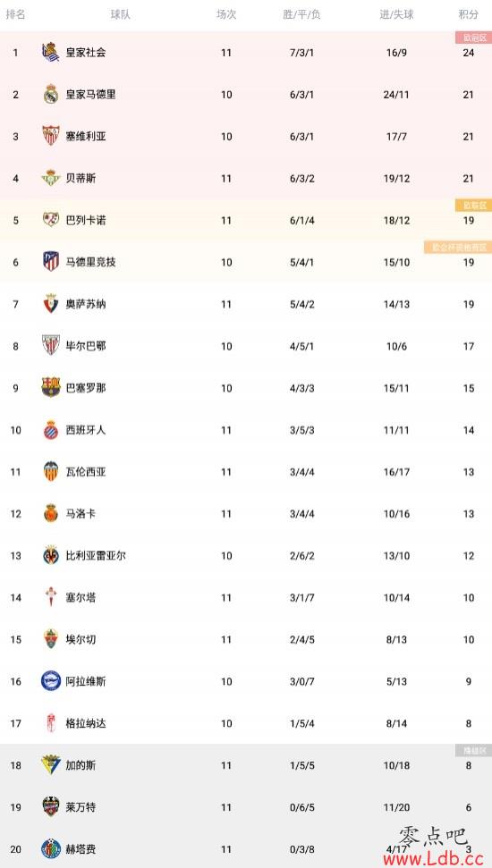Click the Espanyol (西班牙人) badge
Viewport: 492px width, 868px height.
click(x=50, y=430)
